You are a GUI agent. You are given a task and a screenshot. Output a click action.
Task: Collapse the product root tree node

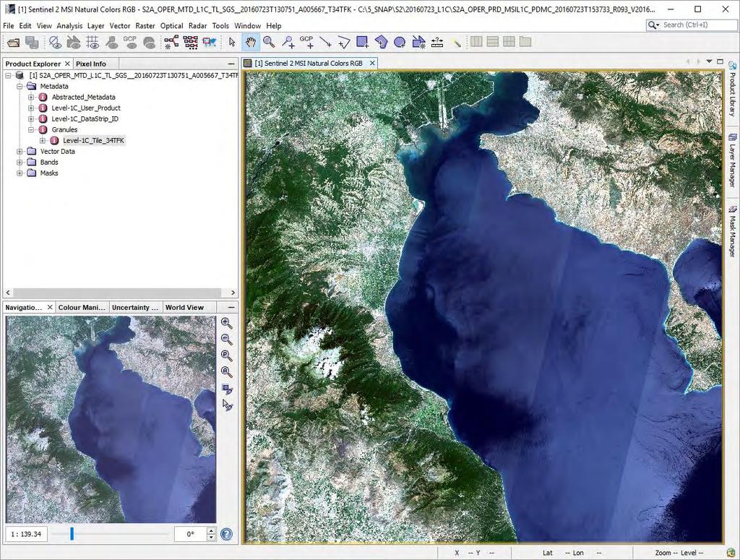9,75
